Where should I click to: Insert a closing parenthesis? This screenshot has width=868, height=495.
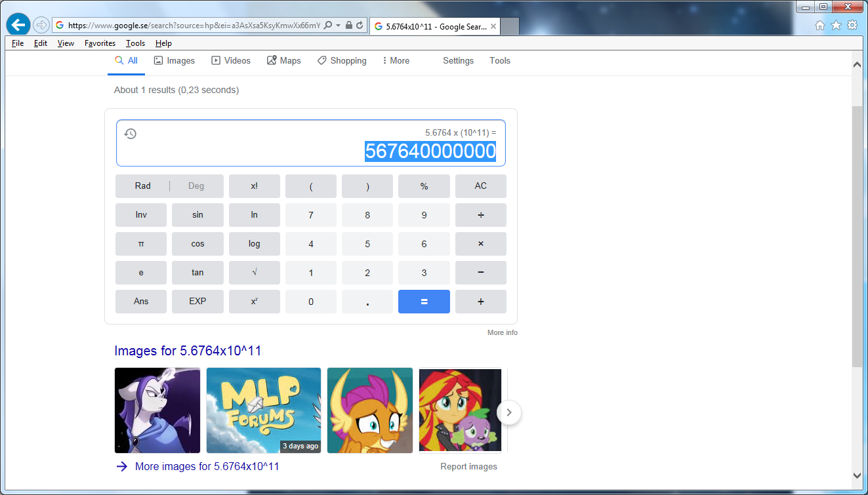[367, 186]
